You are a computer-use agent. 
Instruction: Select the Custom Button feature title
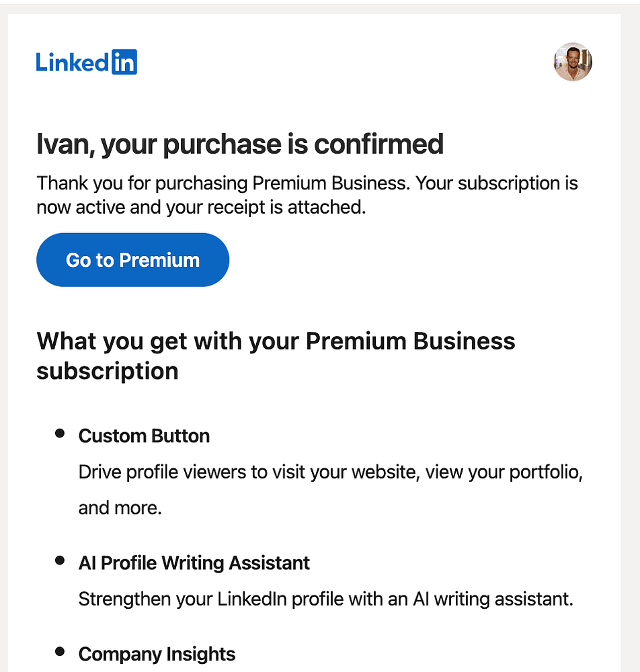[144, 435]
